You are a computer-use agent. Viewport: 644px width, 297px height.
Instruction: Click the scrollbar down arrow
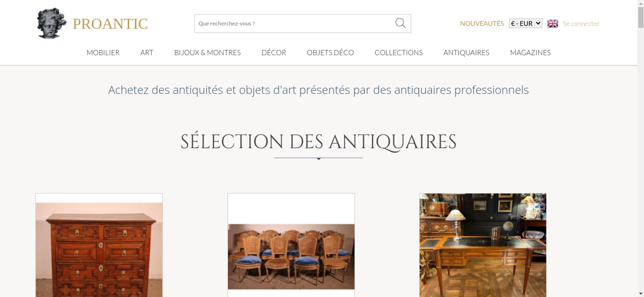[641, 294]
